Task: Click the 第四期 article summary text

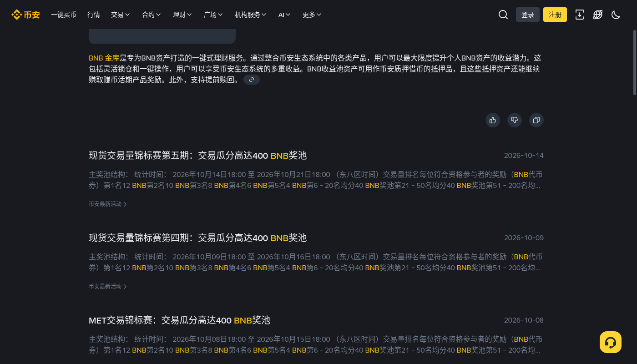Action: click(316, 262)
